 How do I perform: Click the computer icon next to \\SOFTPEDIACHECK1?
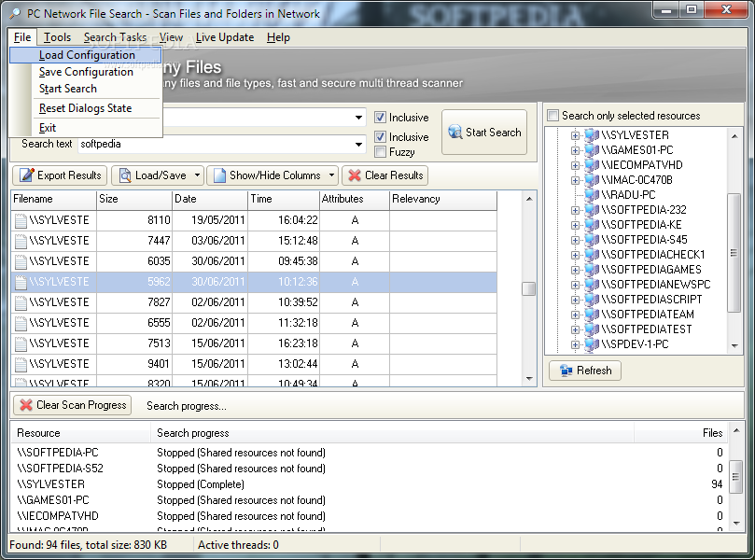point(592,255)
